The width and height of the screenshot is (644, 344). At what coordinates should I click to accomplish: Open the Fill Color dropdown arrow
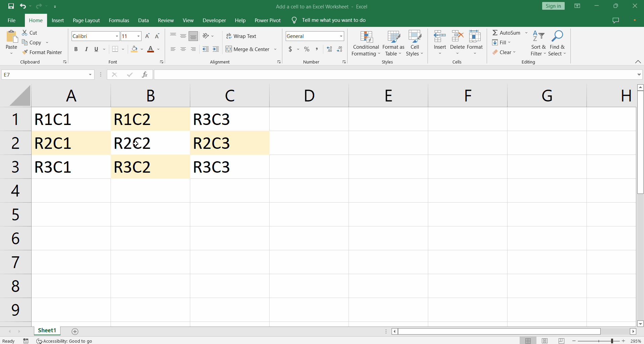tap(142, 49)
